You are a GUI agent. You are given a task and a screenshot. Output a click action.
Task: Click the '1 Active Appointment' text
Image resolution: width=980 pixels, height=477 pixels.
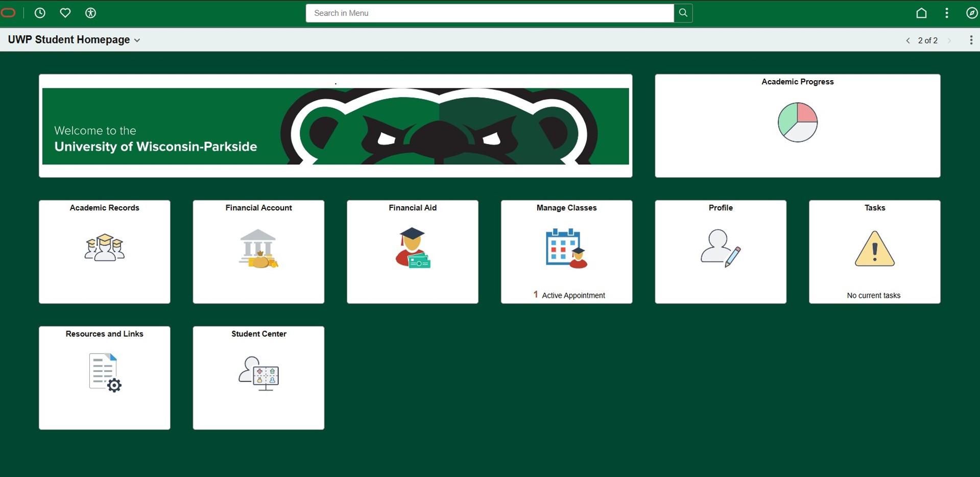pos(569,295)
